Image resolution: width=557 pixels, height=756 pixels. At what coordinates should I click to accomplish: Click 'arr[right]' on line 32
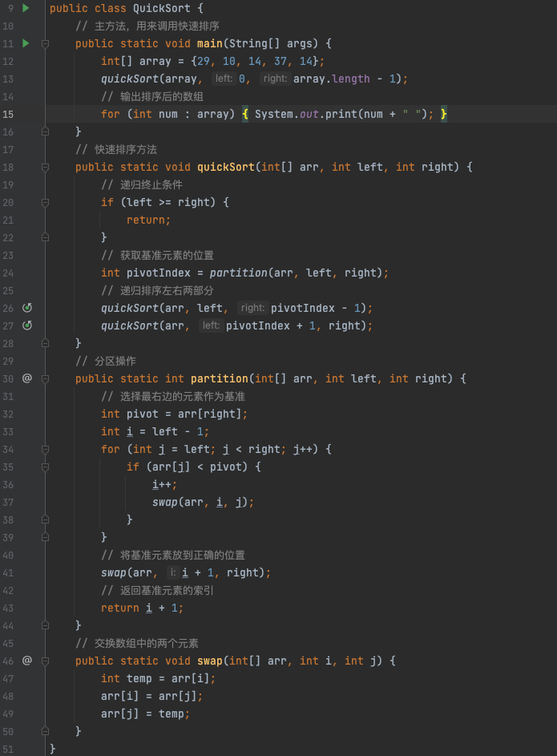210,414
